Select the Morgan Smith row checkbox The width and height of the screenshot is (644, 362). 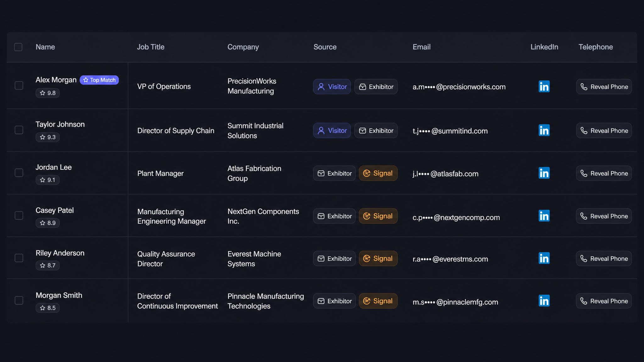point(19,300)
